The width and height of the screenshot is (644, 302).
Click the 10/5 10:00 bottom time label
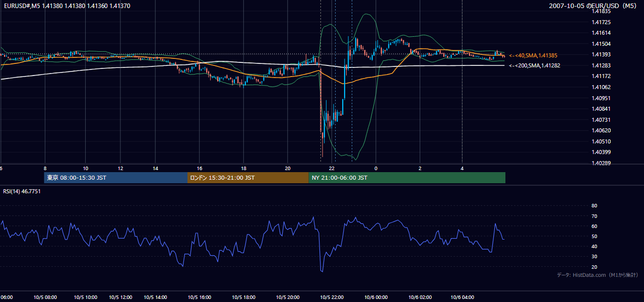86,297
